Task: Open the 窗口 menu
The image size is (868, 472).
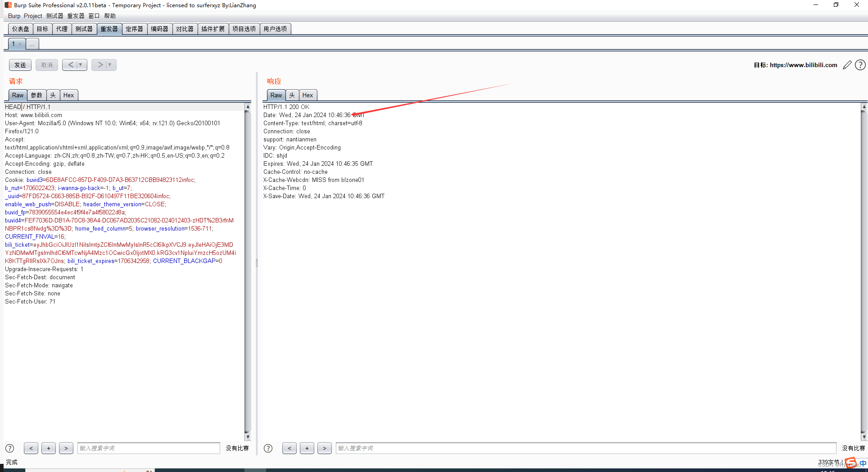Action: pyautogui.click(x=94, y=16)
